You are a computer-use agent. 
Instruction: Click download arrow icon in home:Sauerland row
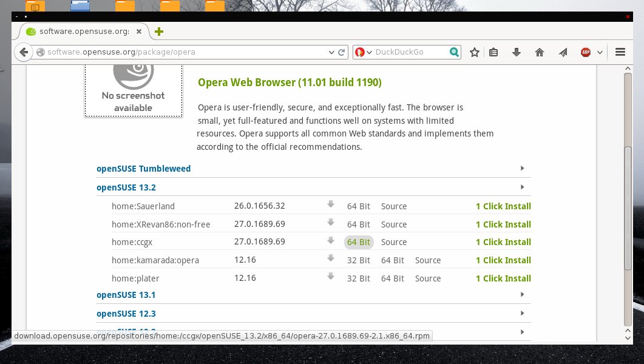[331, 204]
